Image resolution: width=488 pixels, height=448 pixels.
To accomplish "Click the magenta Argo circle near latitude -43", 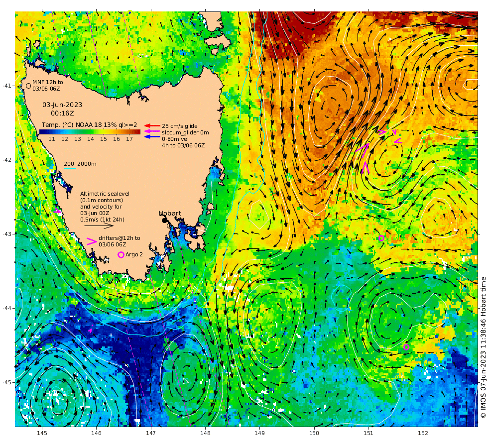I will coord(381,238).
